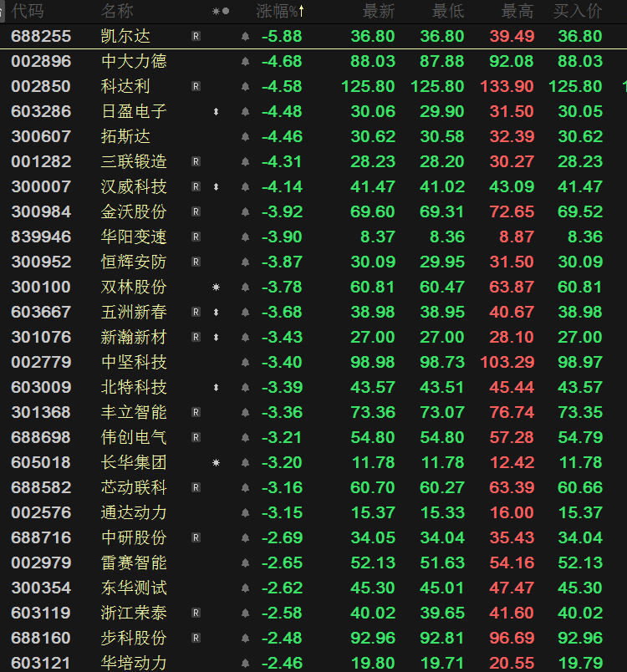Viewport: 627px width, 672px height.
Task: Click the 买入价 column header
Action: pyautogui.click(x=578, y=11)
